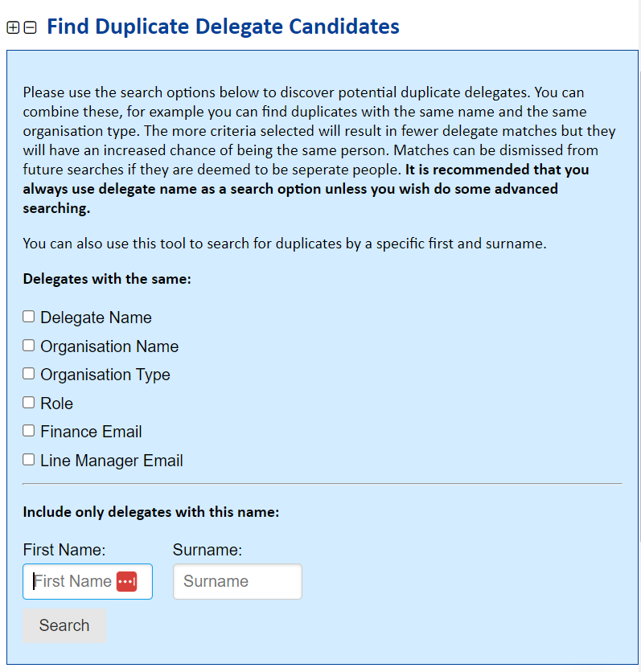Check the Role checkbox
Image resolution: width=641 pixels, height=672 pixels.
[x=28, y=402]
